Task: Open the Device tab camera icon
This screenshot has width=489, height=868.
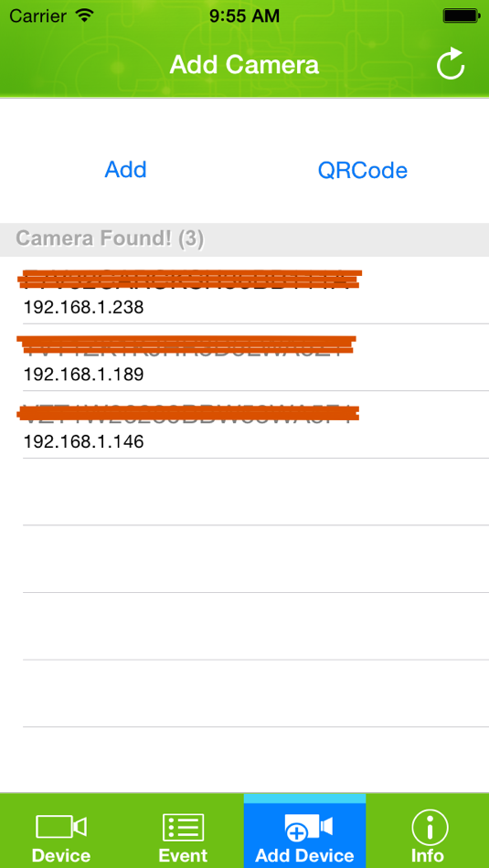Action: (61, 827)
